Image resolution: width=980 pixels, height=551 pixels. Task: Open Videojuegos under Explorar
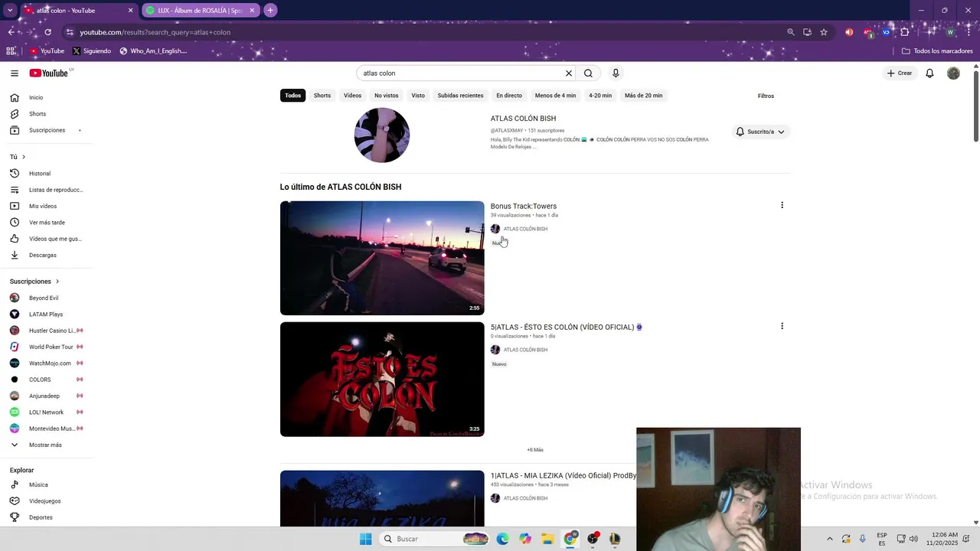(x=46, y=501)
